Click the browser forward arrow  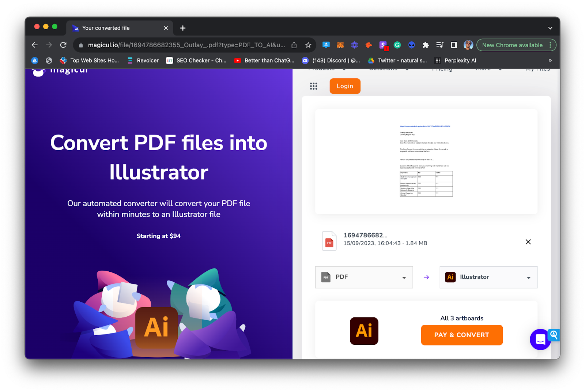tap(49, 45)
